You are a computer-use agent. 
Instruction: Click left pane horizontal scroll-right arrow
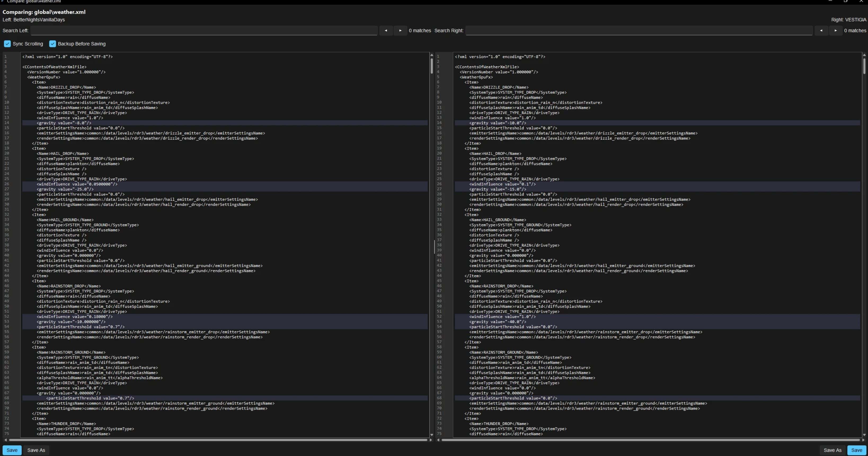click(431, 440)
